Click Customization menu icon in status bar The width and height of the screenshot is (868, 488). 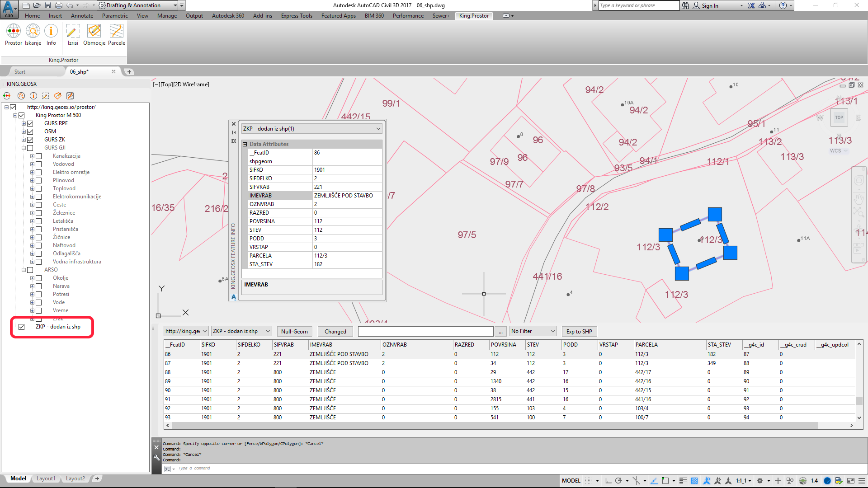click(x=861, y=481)
